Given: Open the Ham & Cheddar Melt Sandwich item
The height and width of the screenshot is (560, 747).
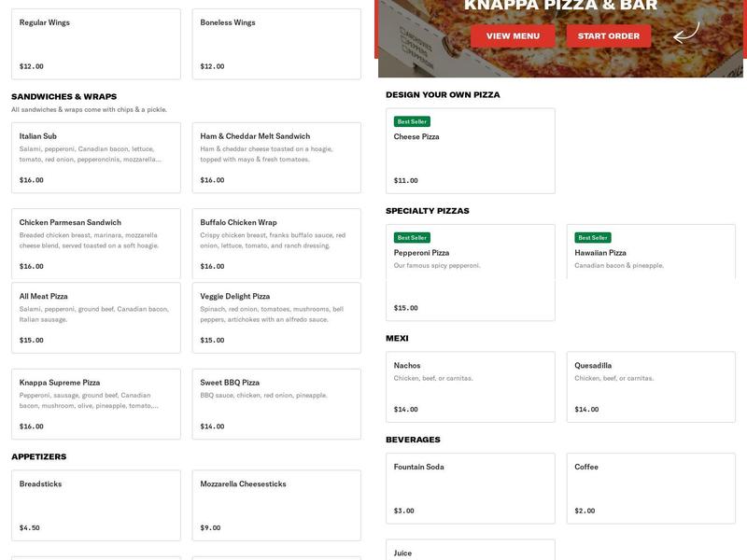Looking at the screenshot, I should coord(276,157).
